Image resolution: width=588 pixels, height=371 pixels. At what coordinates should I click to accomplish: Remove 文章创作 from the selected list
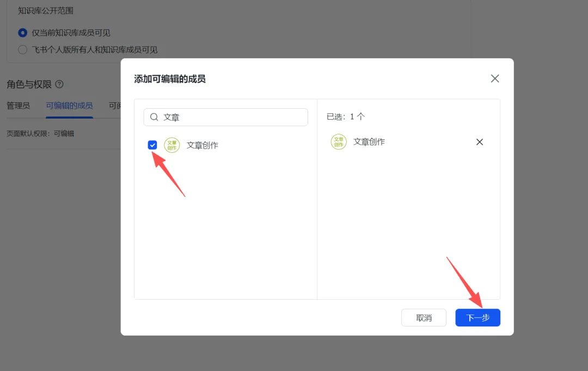coord(480,142)
